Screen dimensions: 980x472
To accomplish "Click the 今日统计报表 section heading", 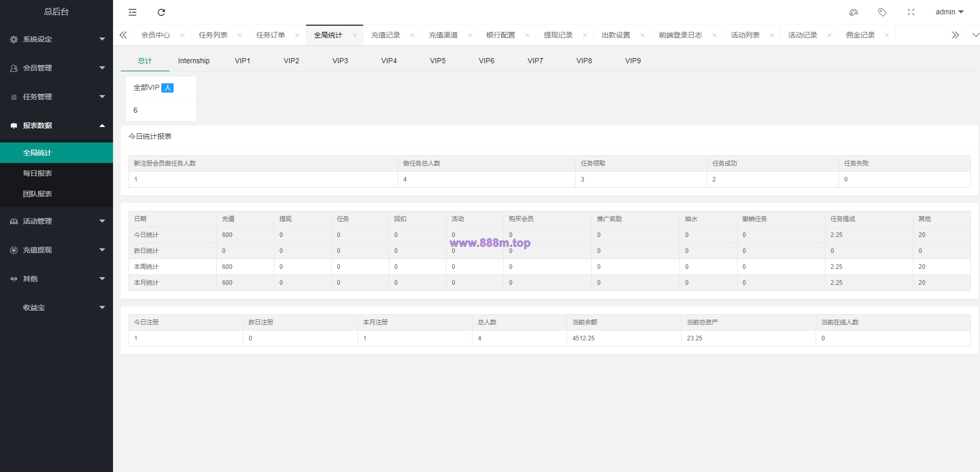I will click(x=150, y=136).
